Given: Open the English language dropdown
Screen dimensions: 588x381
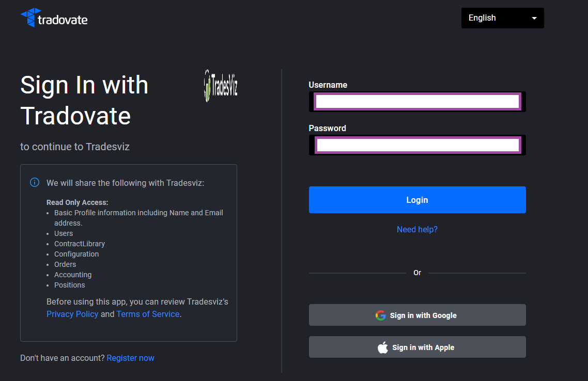Looking at the screenshot, I should (x=503, y=18).
